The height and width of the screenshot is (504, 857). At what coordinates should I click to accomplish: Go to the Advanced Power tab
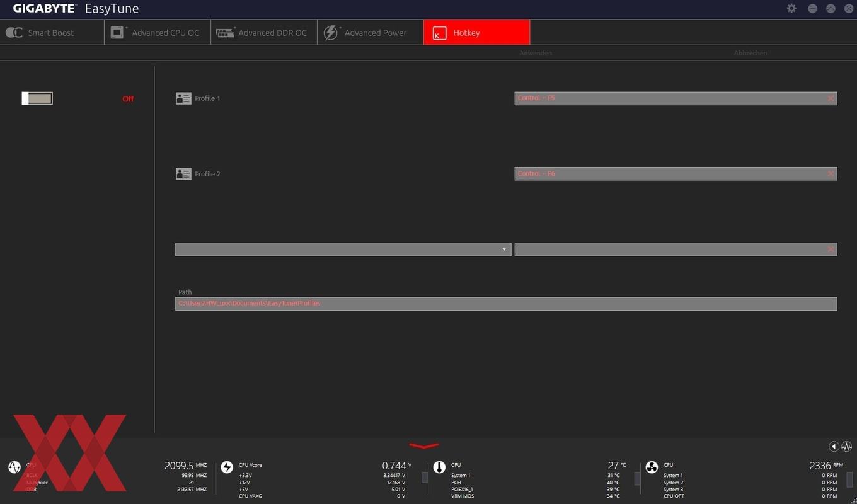pyautogui.click(x=369, y=33)
